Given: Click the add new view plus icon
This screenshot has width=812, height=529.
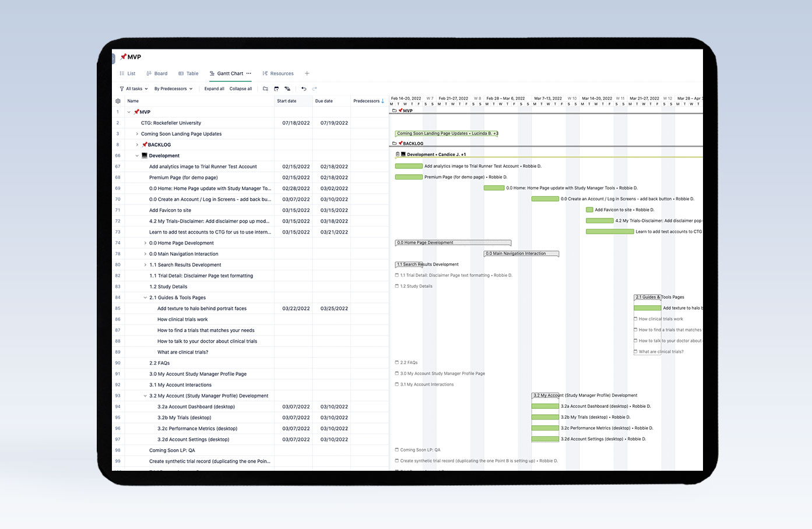Looking at the screenshot, I should 307,73.
